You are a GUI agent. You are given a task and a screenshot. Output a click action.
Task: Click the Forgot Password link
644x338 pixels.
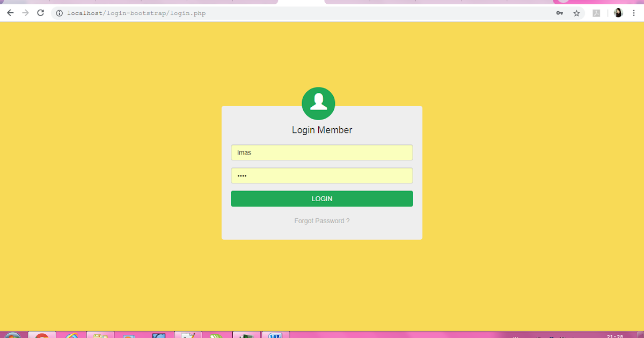[321, 221]
